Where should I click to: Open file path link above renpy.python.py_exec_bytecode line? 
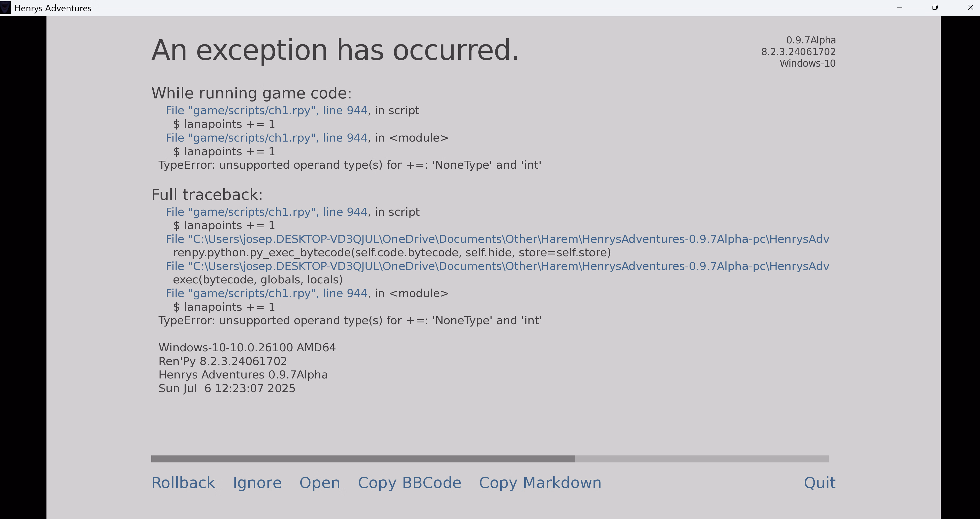click(x=497, y=239)
